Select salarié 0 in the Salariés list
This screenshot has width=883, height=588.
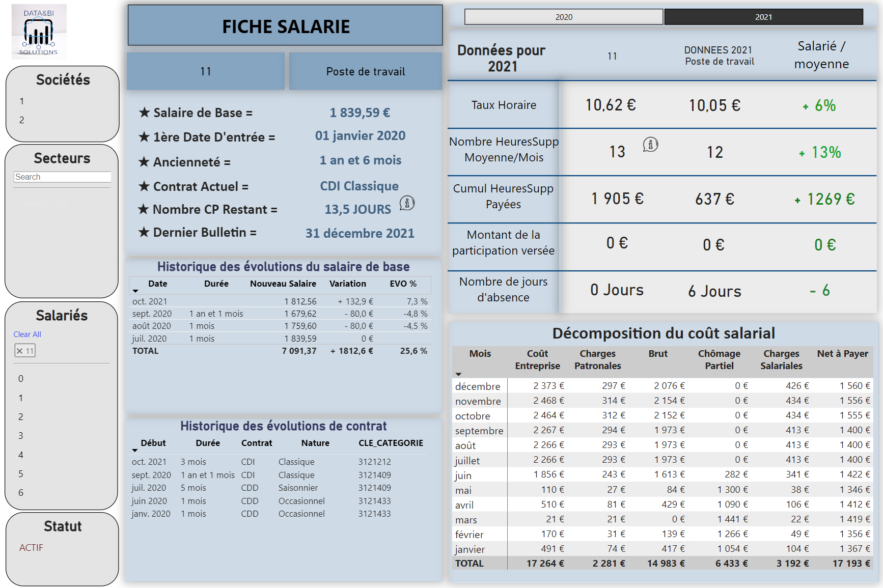(x=21, y=378)
